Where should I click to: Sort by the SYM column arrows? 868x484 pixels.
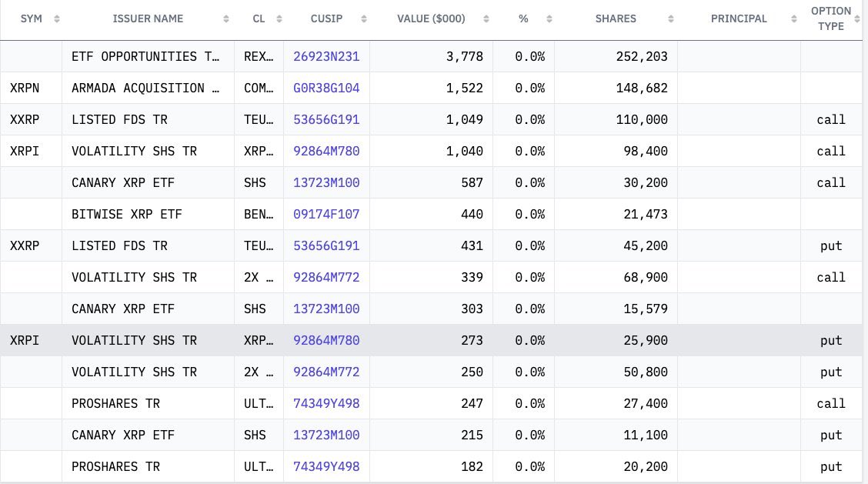tap(56, 18)
